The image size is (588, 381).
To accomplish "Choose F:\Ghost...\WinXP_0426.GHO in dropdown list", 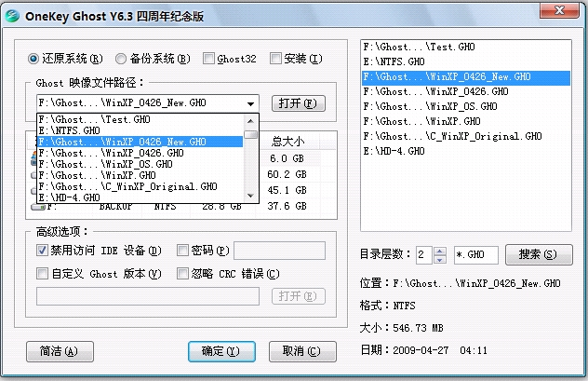I will click(140, 153).
